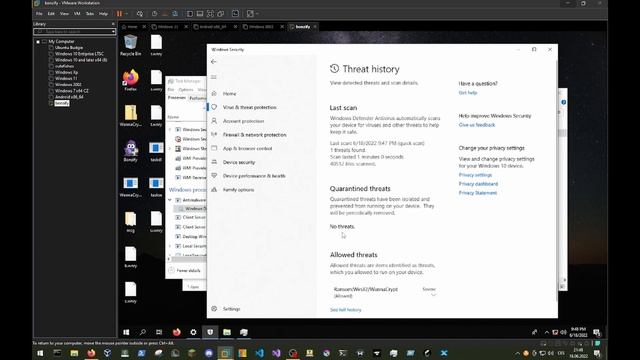This screenshot has height=360, width=640.
Task: Open Home in Windows Security sidebar
Action: pos(229,94)
